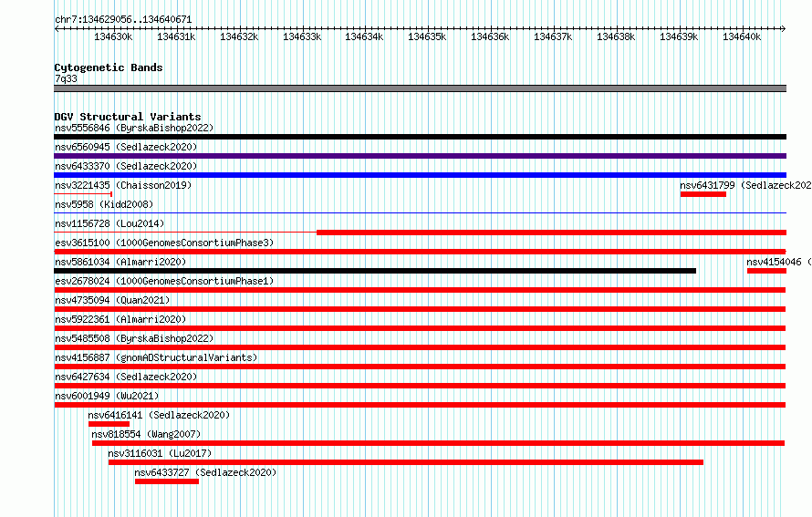Click the short red nsv4154046 bar
This screenshot has width=812, height=517.
tap(767, 271)
